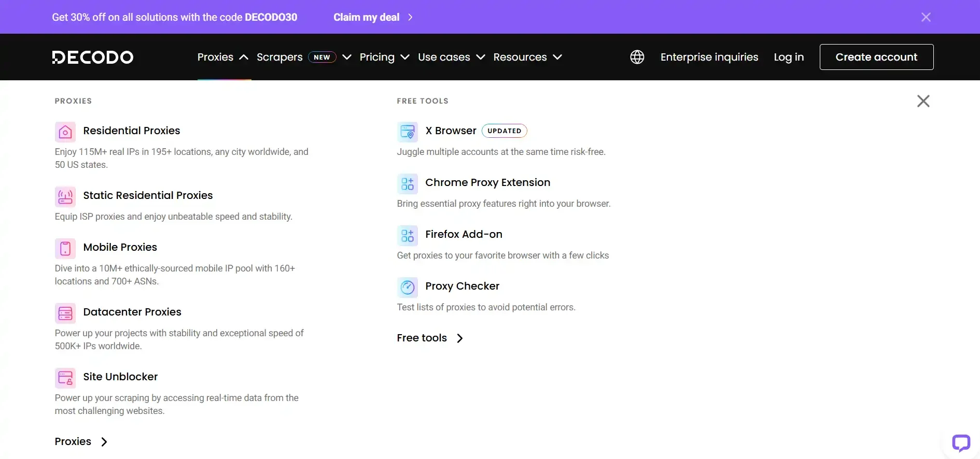Open Static Residential Proxies
This screenshot has height=459, width=980.
coord(148,195)
